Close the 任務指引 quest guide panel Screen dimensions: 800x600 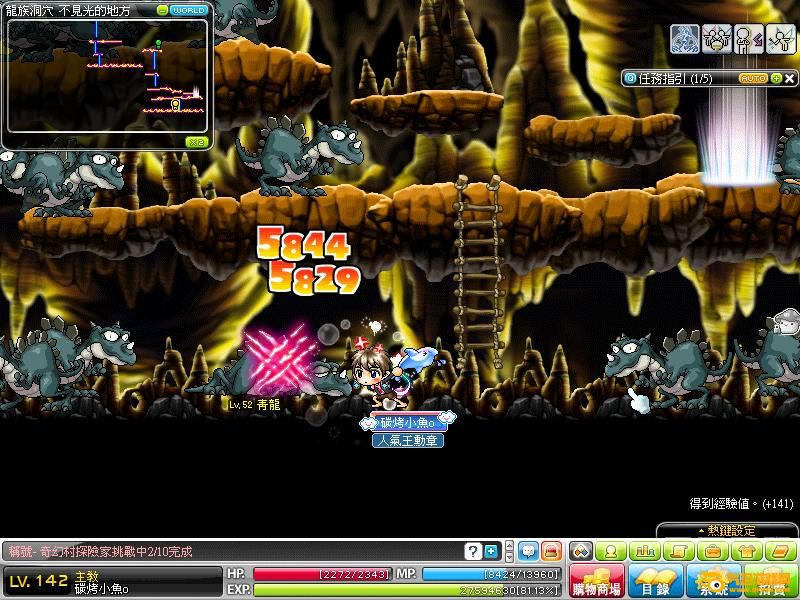(790, 78)
